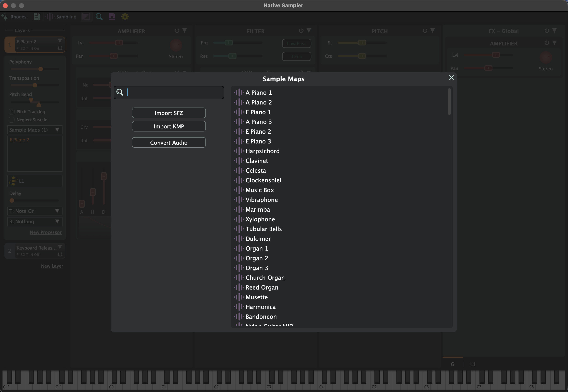Screen dimensions: 568x392
Task: Open settings via the gear icon
Action: coord(125,17)
